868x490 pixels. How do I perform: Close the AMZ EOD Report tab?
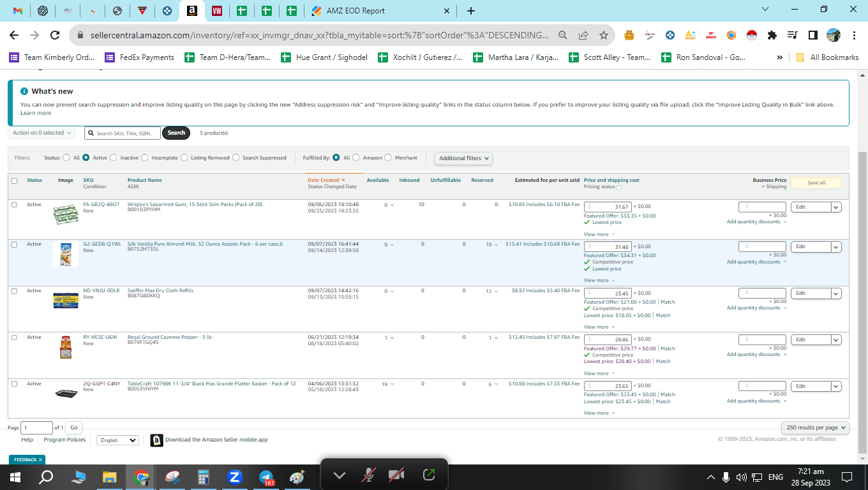[x=447, y=11]
